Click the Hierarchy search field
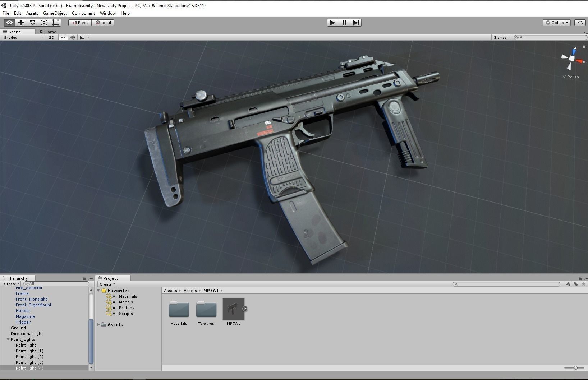 56,284
